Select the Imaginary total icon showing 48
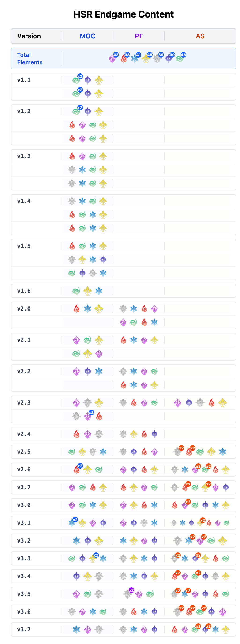240x644 pixels. click(146, 59)
